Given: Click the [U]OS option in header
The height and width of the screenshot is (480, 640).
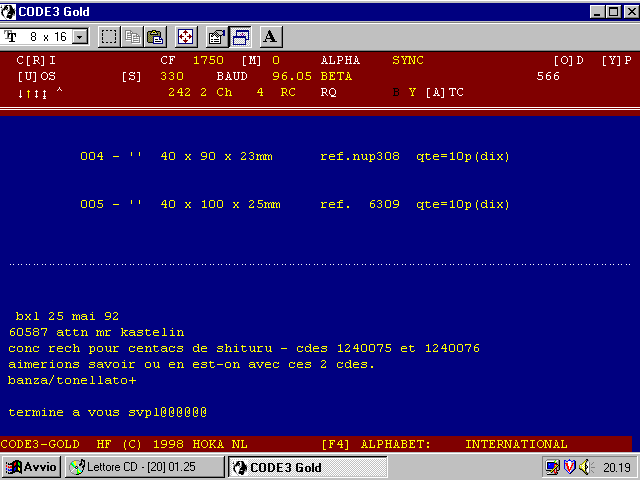Looking at the screenshot, I should click(36, 76).
